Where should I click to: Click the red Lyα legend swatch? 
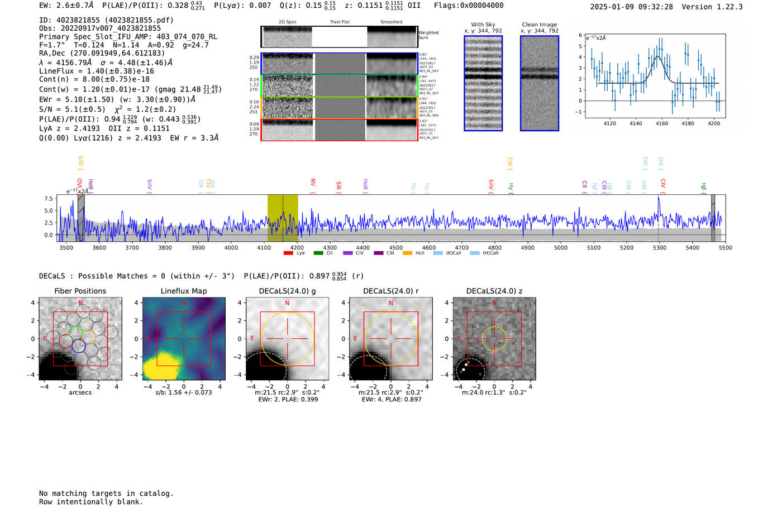click(x=288, y=253)
